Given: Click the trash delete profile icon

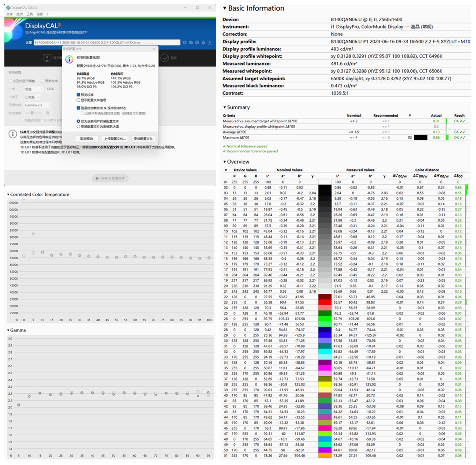Looking at the screenshot, I should (x=203, y=43).
